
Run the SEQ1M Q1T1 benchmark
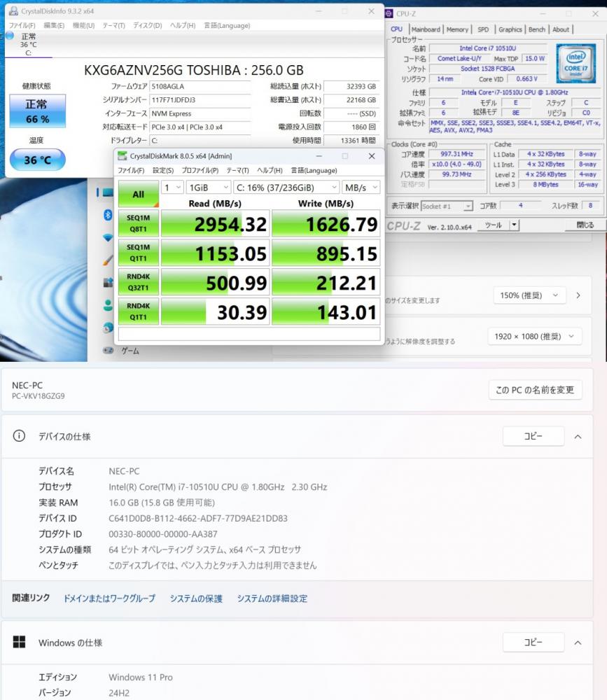point(139,253)
